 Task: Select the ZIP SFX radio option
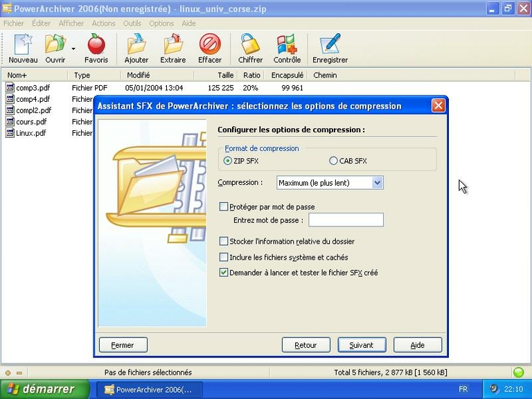pos(228,161)
